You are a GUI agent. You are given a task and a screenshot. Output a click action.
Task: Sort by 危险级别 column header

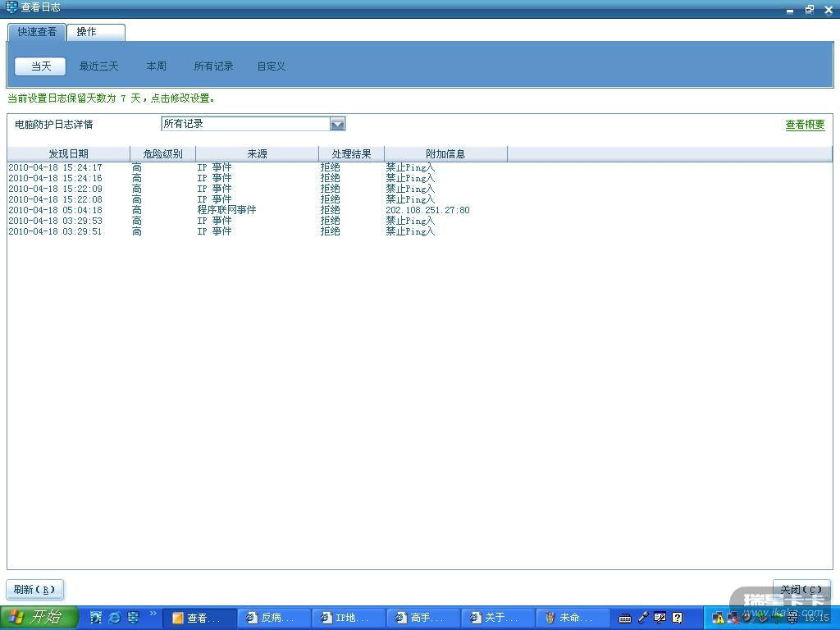pyautogui.click(x=163, y=154)
